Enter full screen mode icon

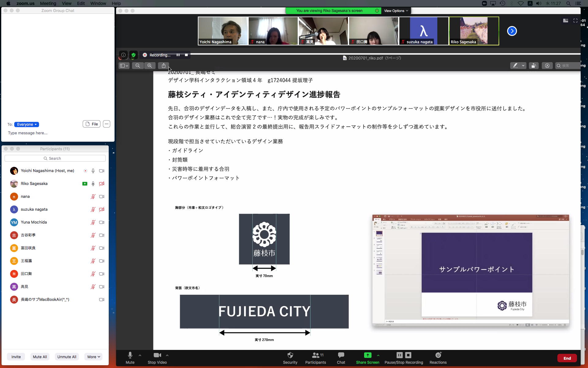pos(575,21)
